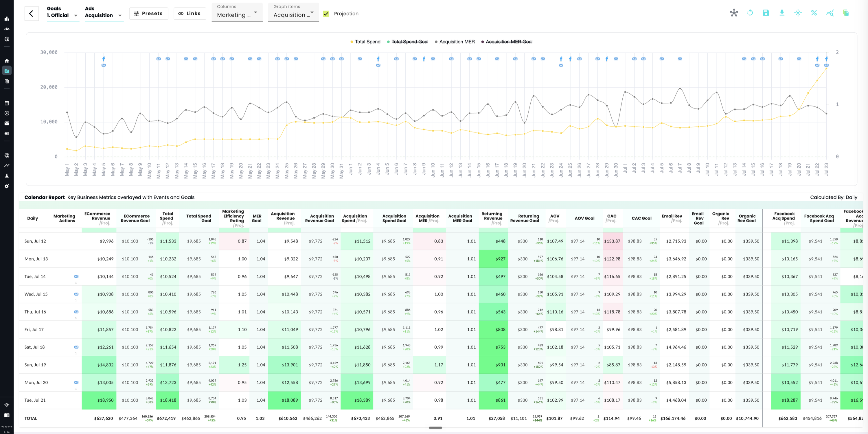Select the Sun, Jul 12 row label

[35, 241]
